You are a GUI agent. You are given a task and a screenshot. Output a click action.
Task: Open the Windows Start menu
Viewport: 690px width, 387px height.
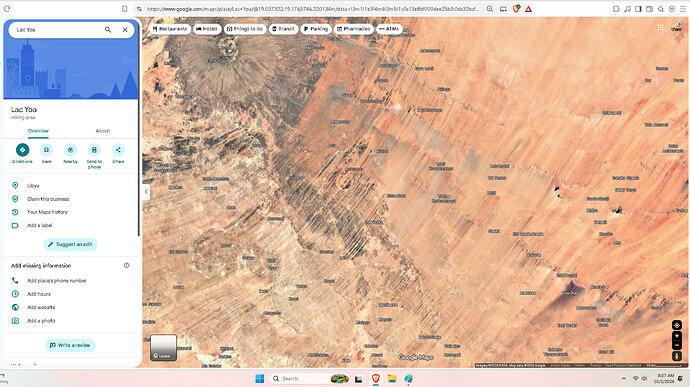coord(260,379)
